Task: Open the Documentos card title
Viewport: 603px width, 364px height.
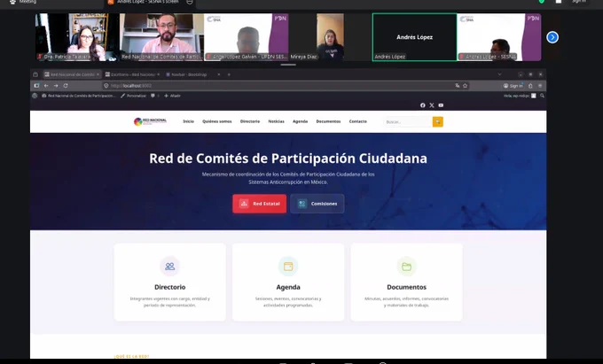Action: pyautogui.click(x=406, y=287)
